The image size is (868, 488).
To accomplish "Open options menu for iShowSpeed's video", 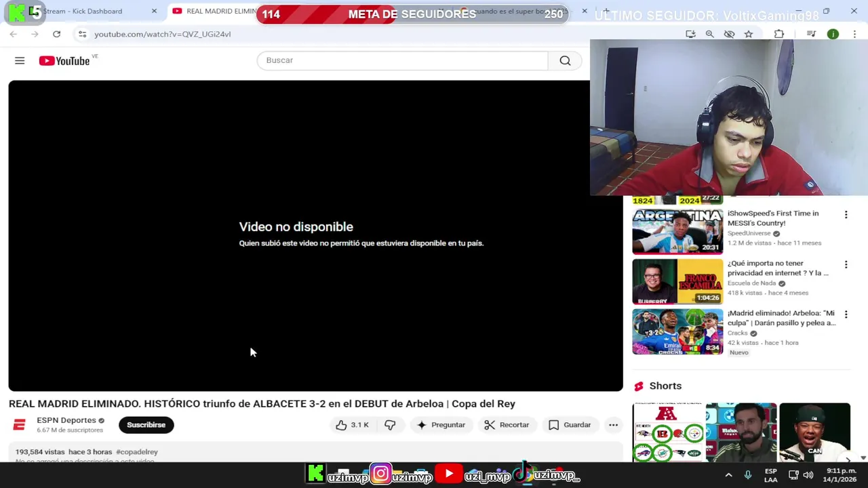I will [846, 215].
